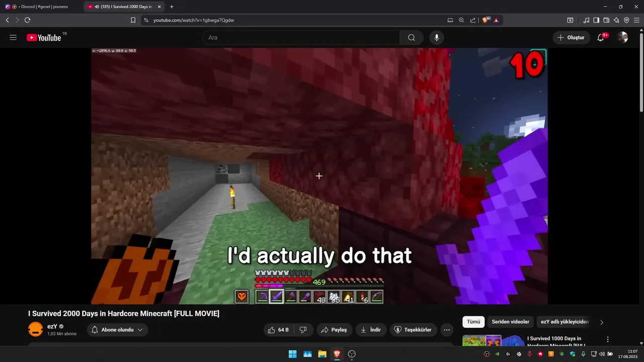Open the volume speaker tray icon

tap(602, 354)
